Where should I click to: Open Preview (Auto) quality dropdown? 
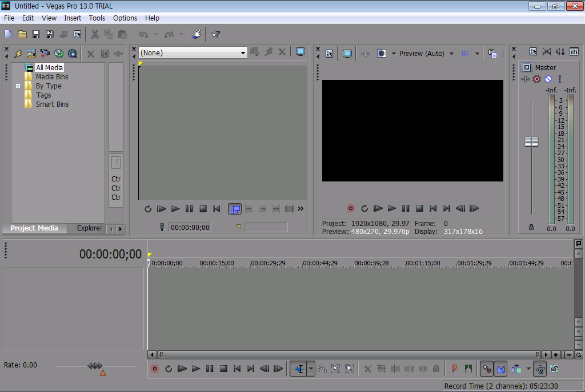pyautogui.click(x=451, y=53)
